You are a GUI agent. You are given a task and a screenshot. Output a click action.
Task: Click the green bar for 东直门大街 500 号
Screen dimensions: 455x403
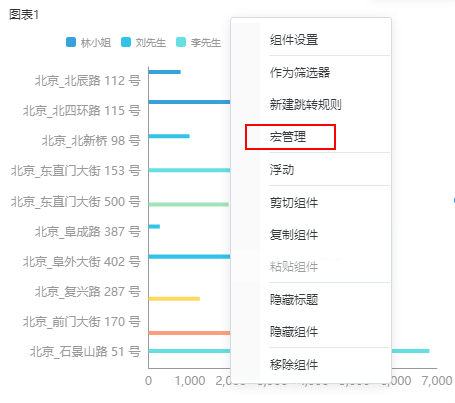pos(189,204)
